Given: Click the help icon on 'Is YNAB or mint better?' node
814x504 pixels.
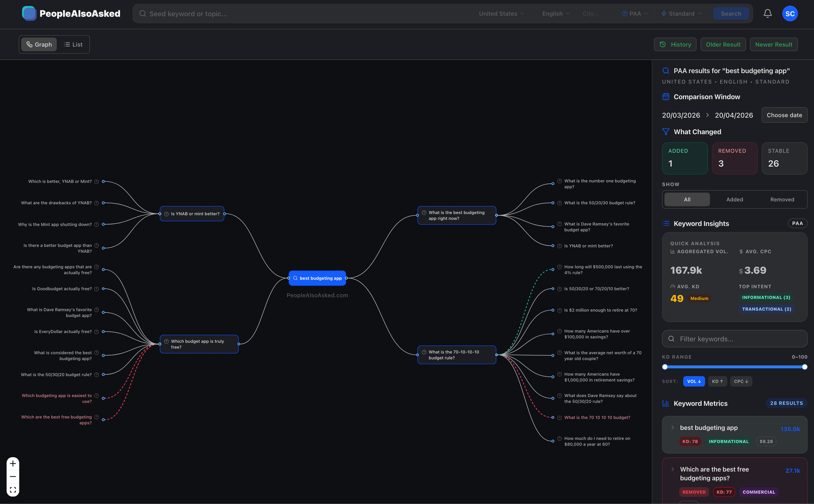Looking at the screenshot, I should click(167, 214).
